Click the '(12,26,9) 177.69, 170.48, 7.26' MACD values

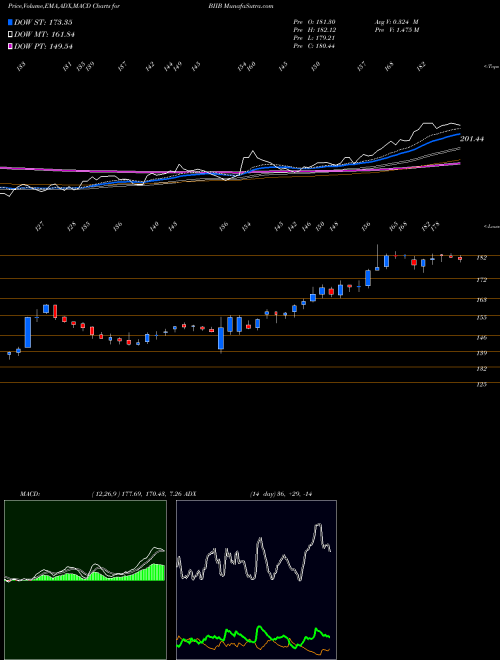136,494
